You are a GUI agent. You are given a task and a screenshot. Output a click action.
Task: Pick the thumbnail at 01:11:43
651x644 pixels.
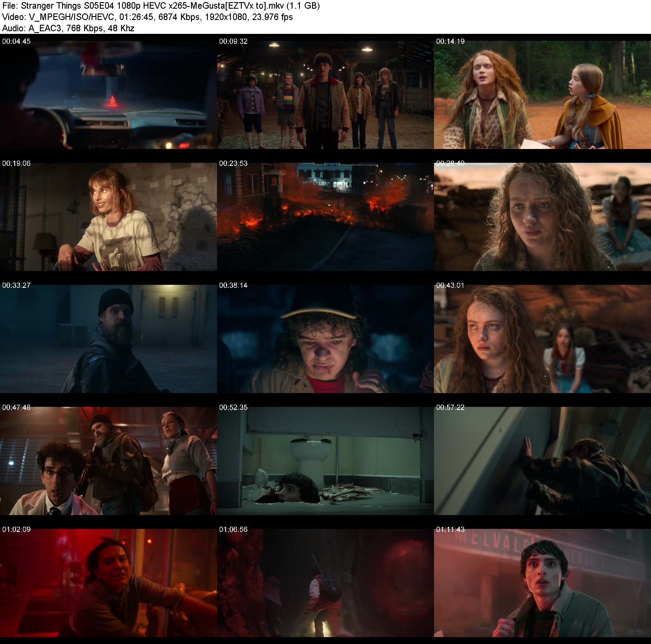(x=542, y=583)
